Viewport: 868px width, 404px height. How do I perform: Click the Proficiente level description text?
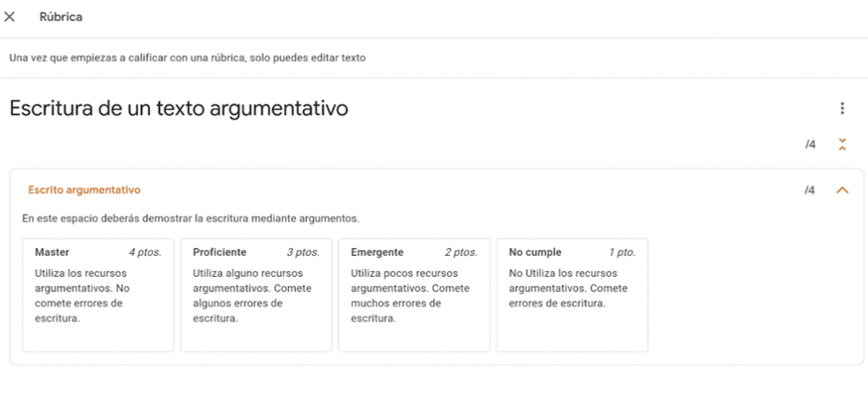point(241,296)
